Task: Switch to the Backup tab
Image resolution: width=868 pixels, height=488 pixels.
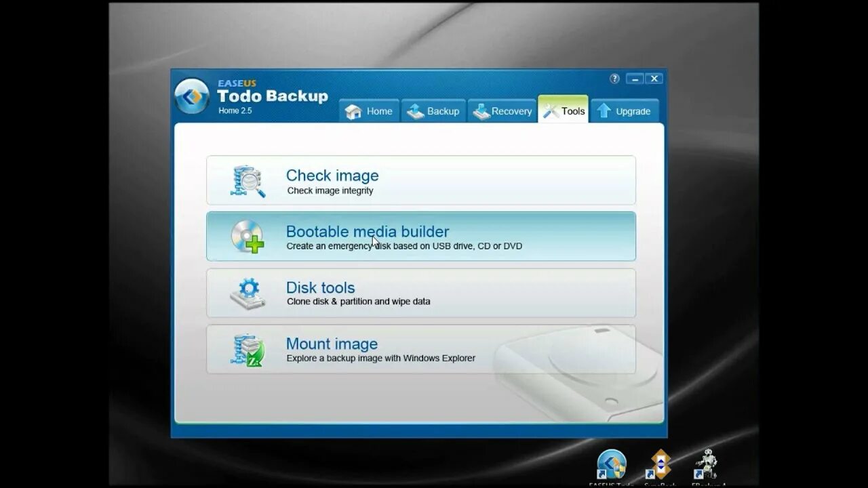Action: click(433, 111)
